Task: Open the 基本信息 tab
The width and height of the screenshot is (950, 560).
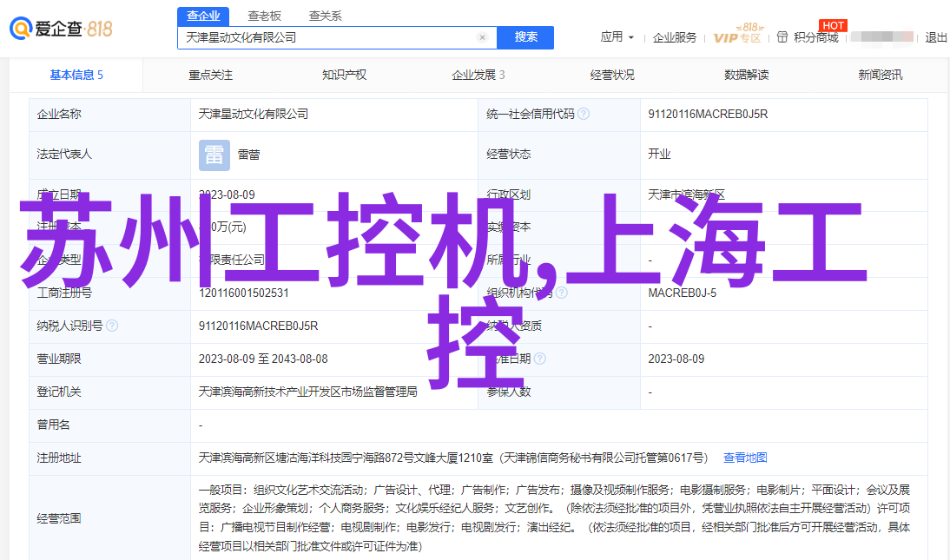Action: (76, 76)
